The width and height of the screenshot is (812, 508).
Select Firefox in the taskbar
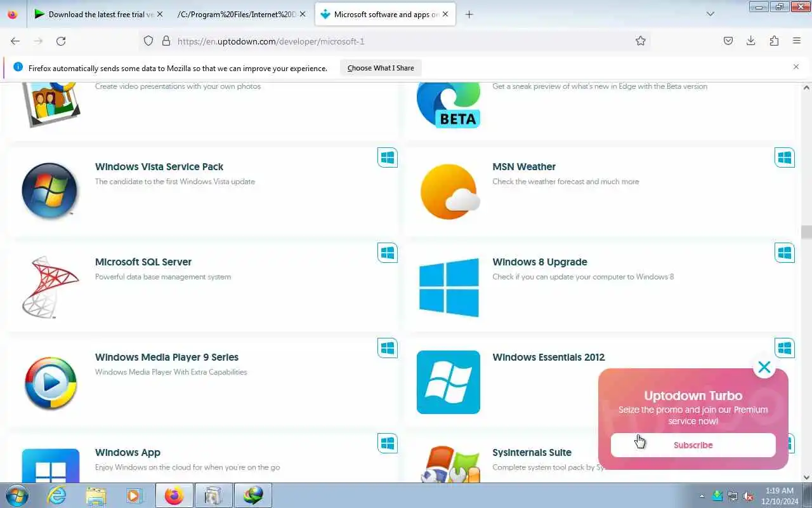tap(174, 495)
